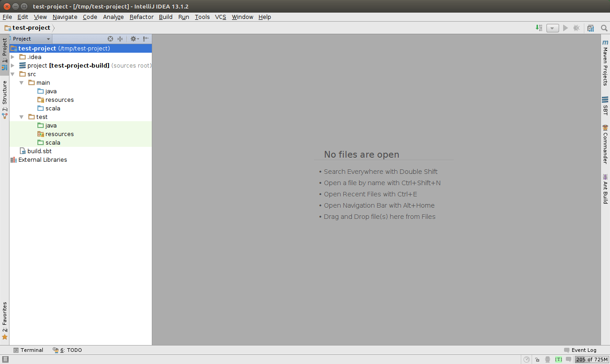Image resolution: width=610 pixels, height=364 pixels.
Task: Open the Help menu
Action: tap(264, 17)
